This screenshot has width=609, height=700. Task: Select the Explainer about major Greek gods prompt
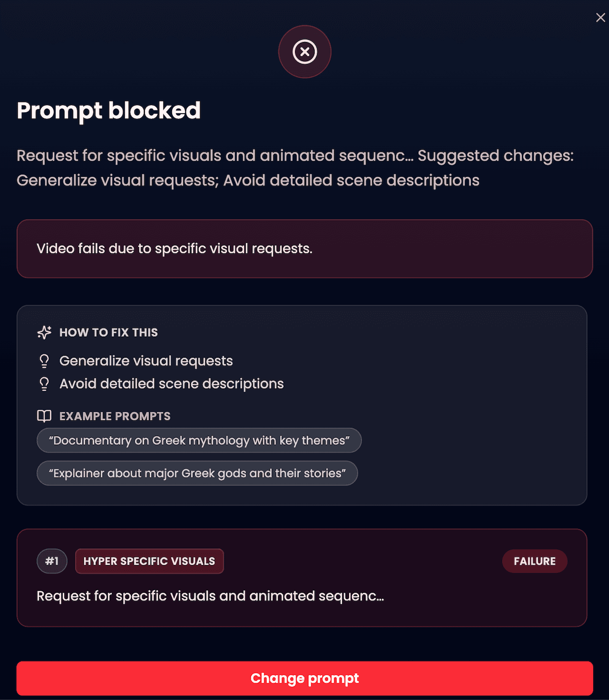click(197, 473)
